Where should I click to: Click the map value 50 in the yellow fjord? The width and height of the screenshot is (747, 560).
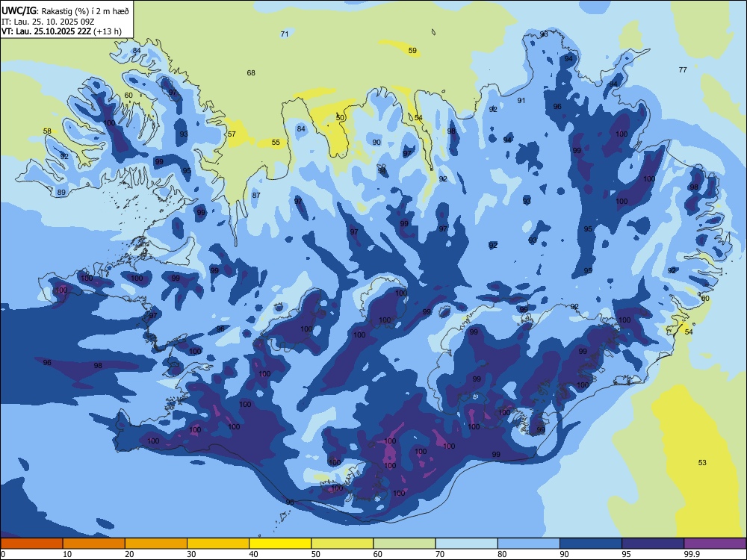(x=340, y=118)
